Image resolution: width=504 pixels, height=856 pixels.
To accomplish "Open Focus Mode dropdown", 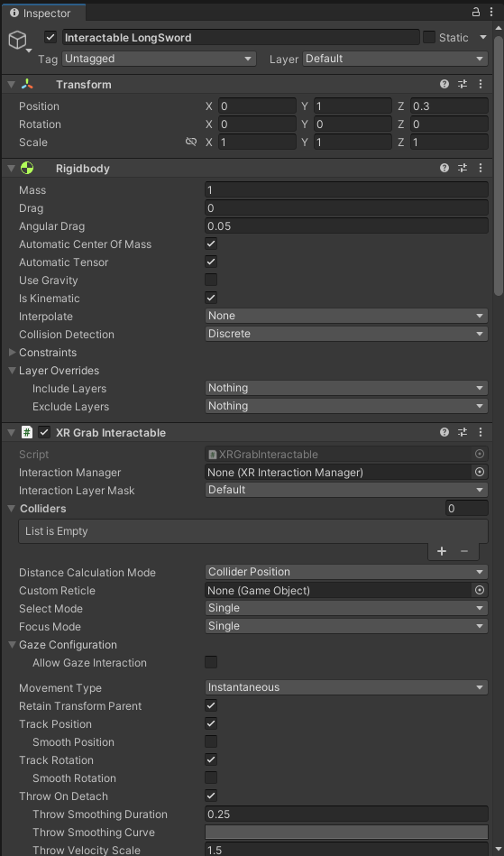I will (346, 626).
